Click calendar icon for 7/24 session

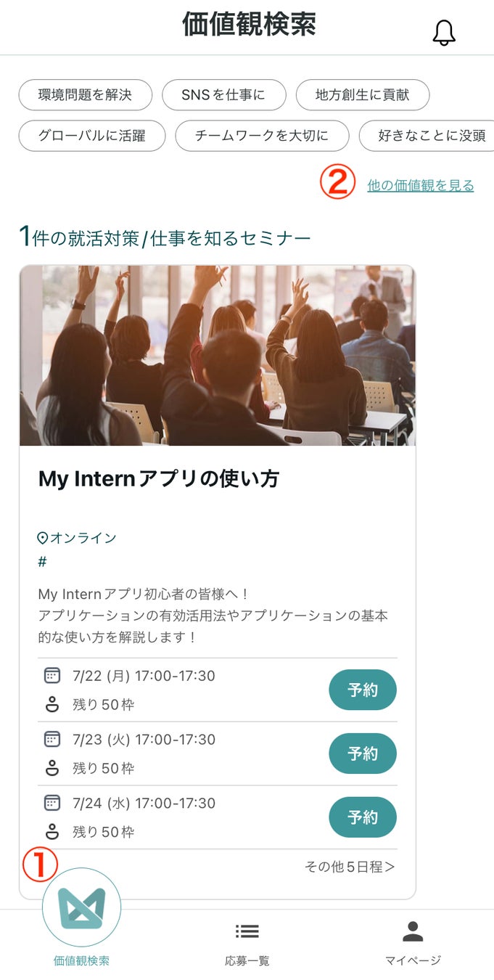pos(52,803)
